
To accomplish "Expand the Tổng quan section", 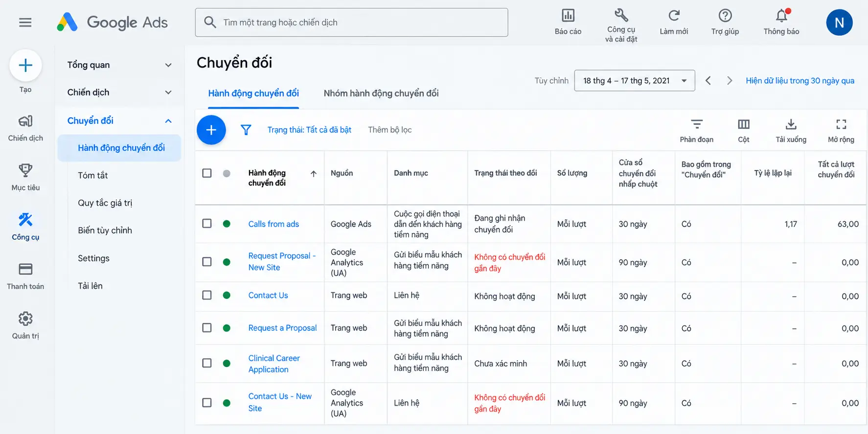I will click(x=168, y=65).
